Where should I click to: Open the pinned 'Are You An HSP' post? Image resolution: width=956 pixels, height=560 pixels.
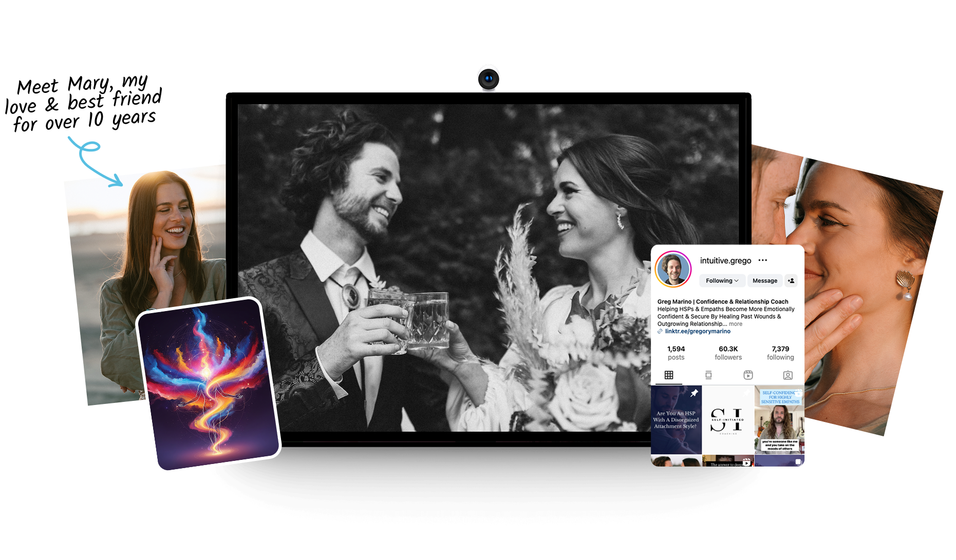tap(676, 421)
